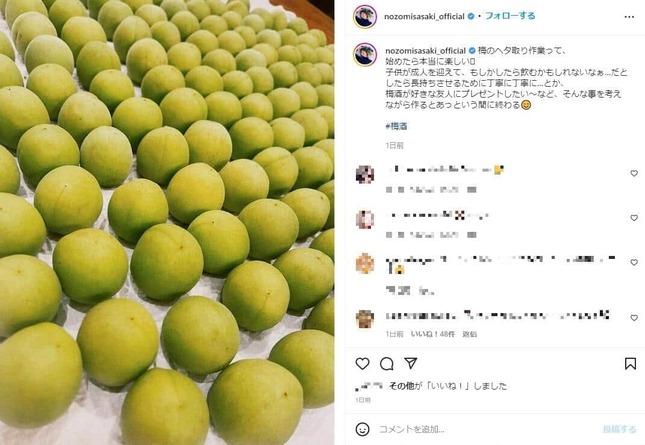Open the three-dot more options menu
The image size is (645, 445).
(x=629, y=17)
